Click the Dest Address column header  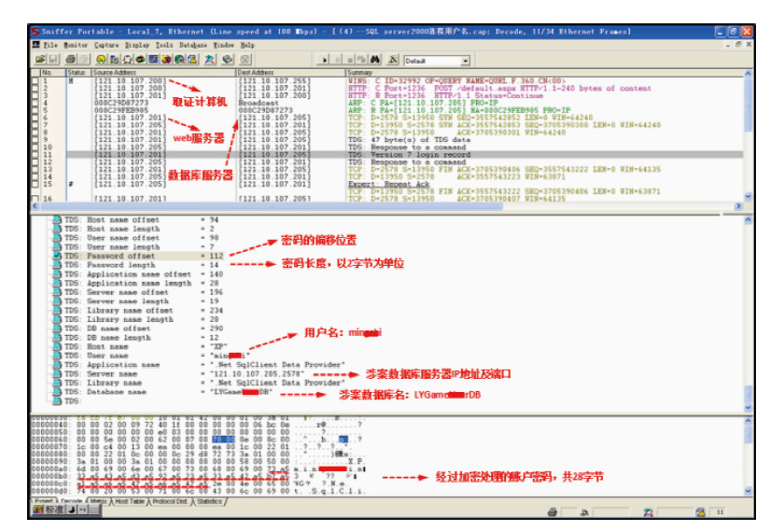click(x=291, y=73)
